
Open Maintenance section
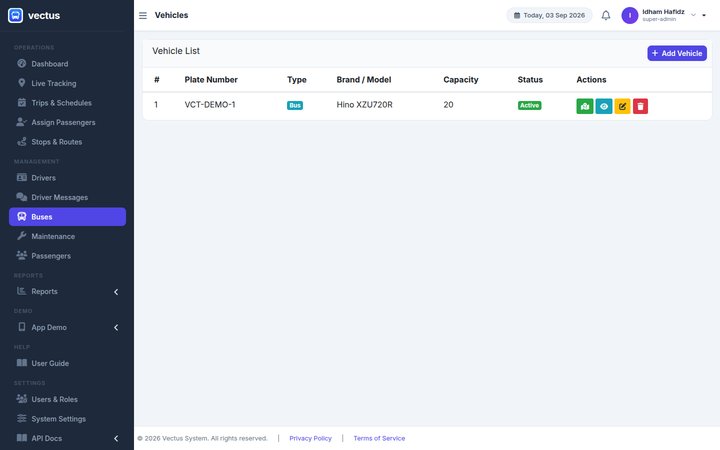(x=68, y=236)
